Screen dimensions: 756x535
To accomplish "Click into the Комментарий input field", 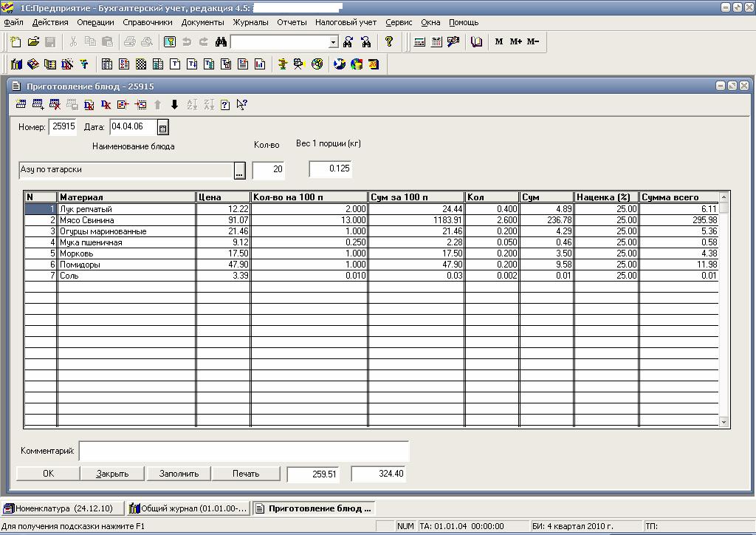I will pos(244,451).
